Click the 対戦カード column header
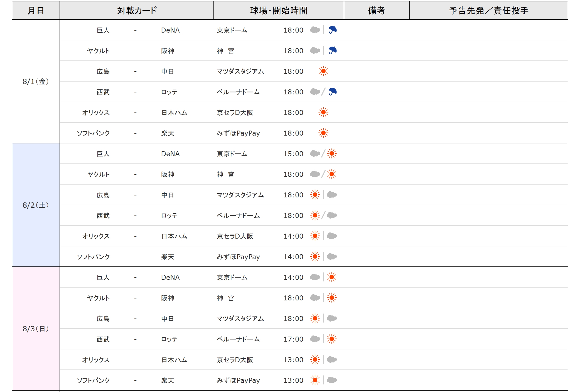 (137, 10)
